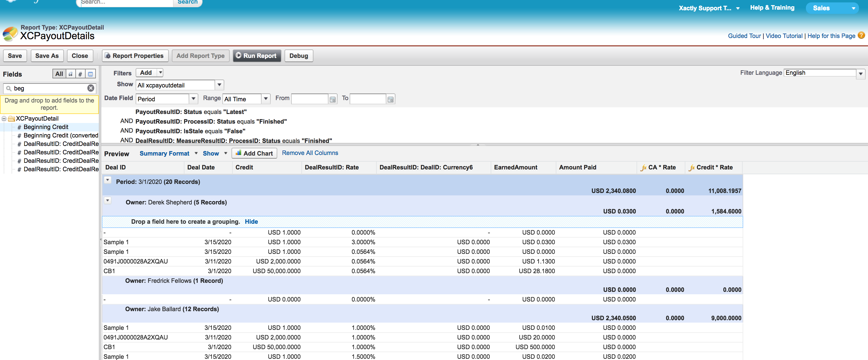
Task: Select the Beginning Credit field
Action: (x=46, y=127)
